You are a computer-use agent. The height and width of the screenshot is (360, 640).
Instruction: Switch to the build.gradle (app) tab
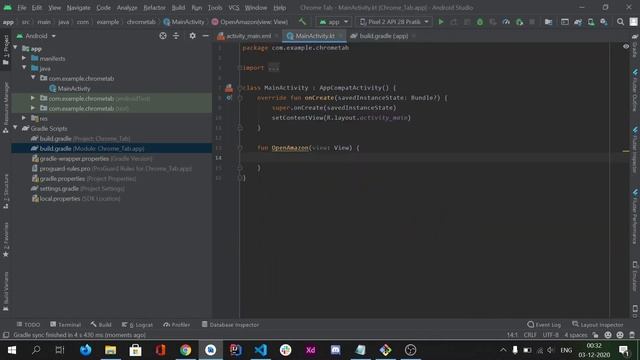(x=384, y=36)
